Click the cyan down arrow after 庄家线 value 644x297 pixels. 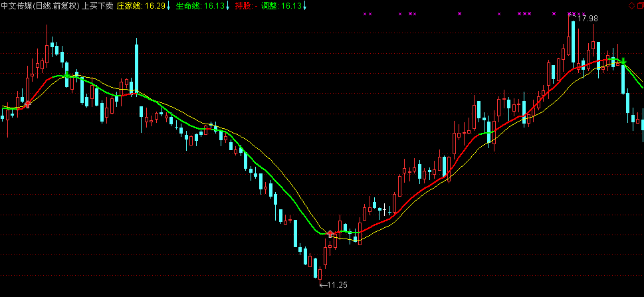[x=169, y=6]
